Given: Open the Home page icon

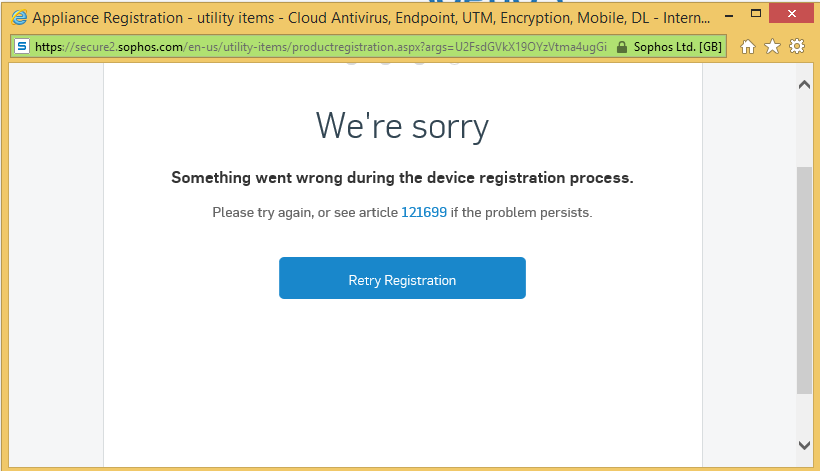Looking at the screenshot, I should click(x=748, y=47).
